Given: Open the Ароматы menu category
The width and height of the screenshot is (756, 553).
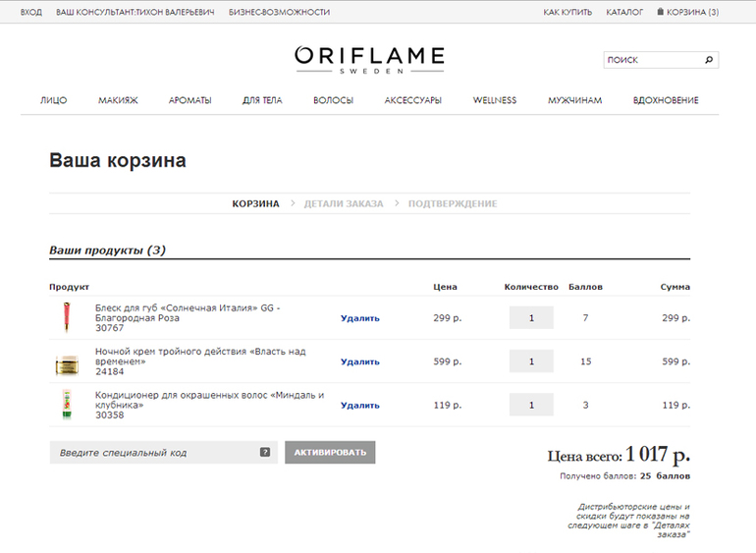Looking at the screenshot, I should tap(189, 100).
